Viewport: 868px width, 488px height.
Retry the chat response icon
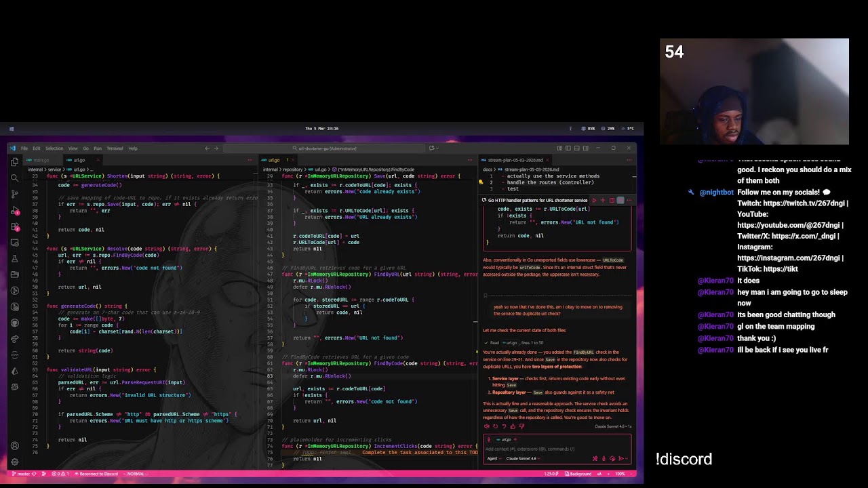tap(495, 426)
